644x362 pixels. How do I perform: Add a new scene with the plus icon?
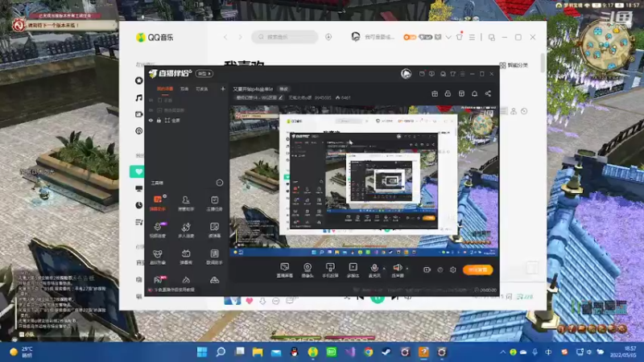click(223, 88)
